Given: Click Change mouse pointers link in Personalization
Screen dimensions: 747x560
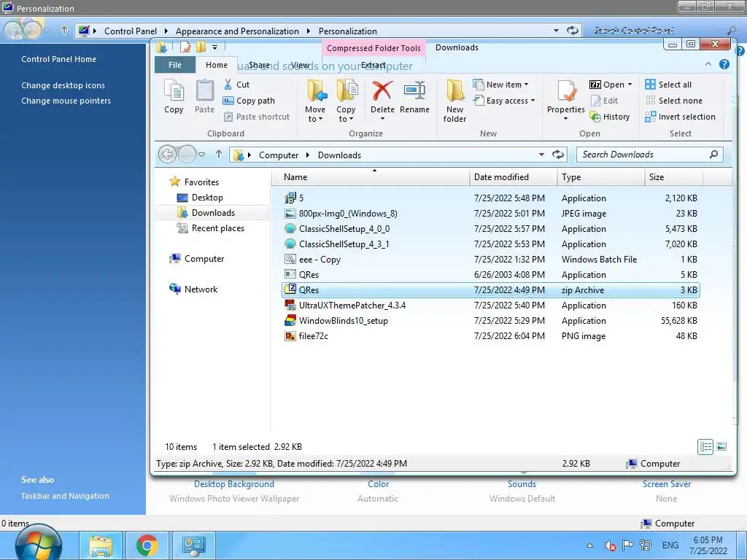Looking at the screenshot, I should (66, 101).
